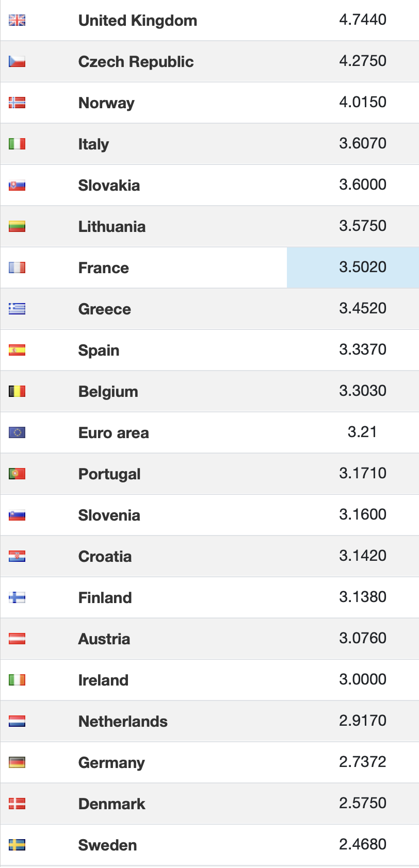
Task: Click Austria's 3.0760 value cell
Action: [x=362, y=638]
